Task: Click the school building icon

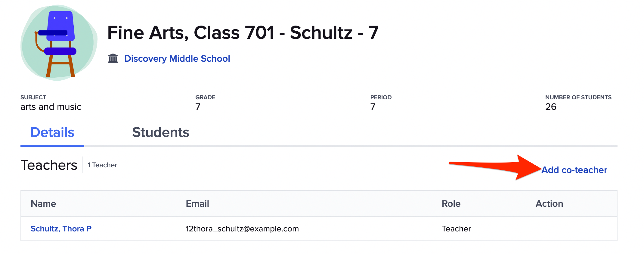Action: click(113, 58)
